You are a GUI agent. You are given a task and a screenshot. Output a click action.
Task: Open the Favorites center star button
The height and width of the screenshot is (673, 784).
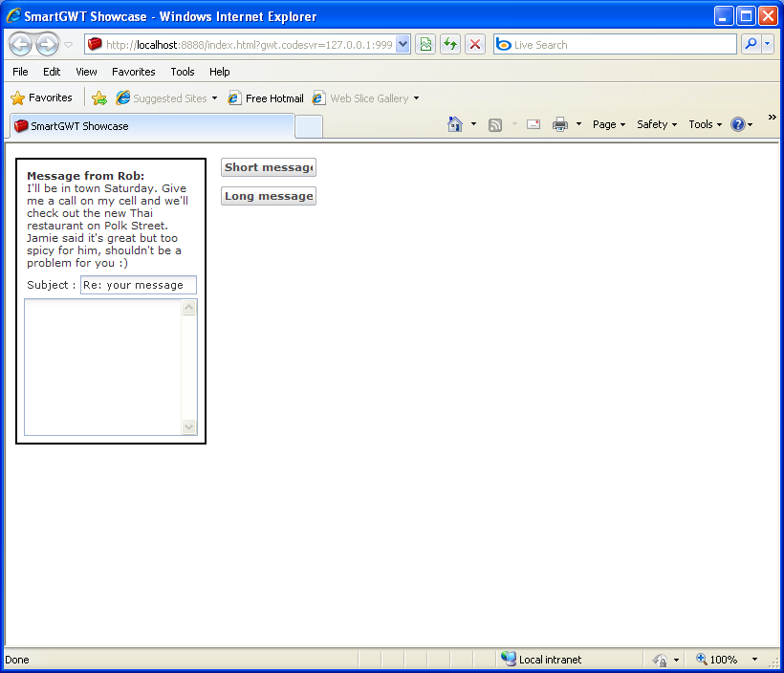click(x=41, y=98)
